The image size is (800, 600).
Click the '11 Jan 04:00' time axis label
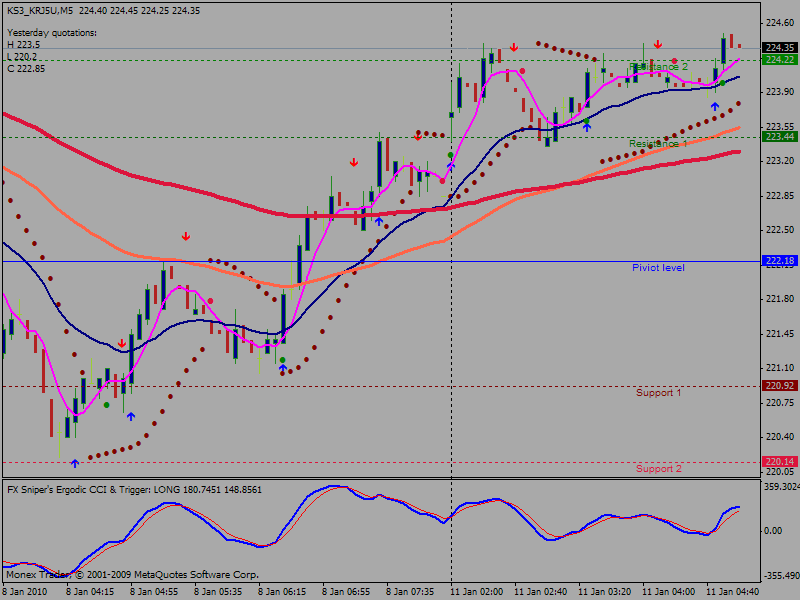(668, 592)
